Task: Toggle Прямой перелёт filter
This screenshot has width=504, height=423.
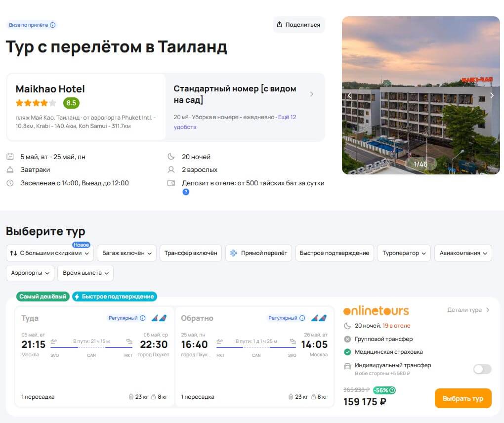Action: (x=259, y=254)
